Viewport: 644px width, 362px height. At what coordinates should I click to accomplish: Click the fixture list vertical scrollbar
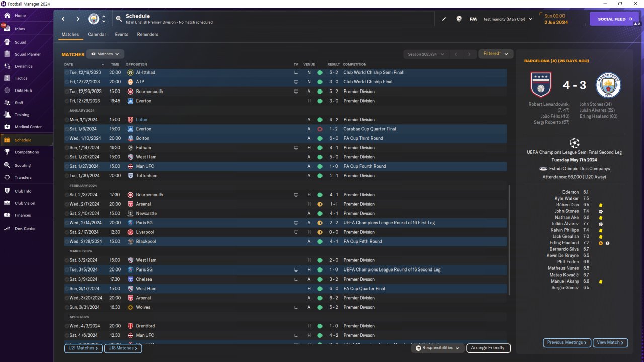(x=509, y=240)
